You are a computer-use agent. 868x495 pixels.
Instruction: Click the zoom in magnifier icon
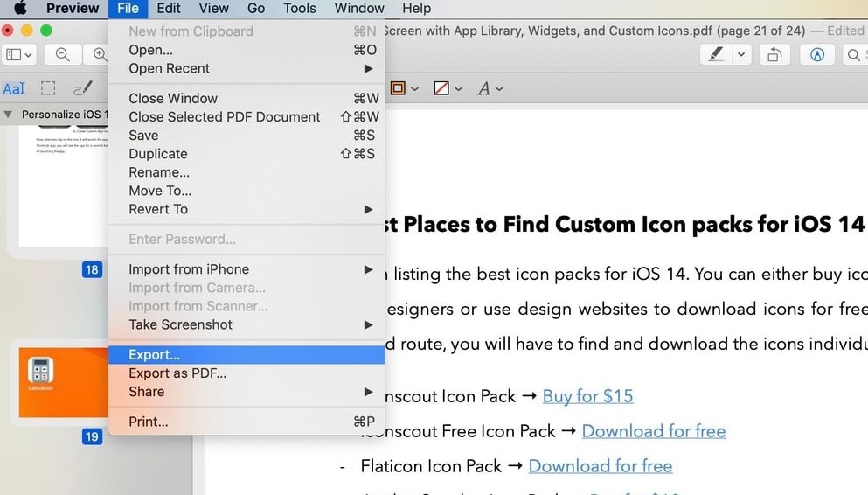(x=101, y=55)
